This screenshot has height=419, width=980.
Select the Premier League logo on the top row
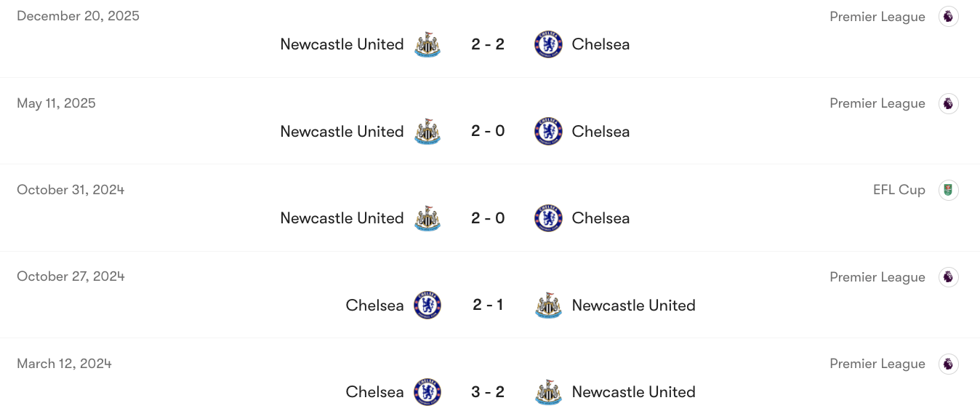point(949,16)
